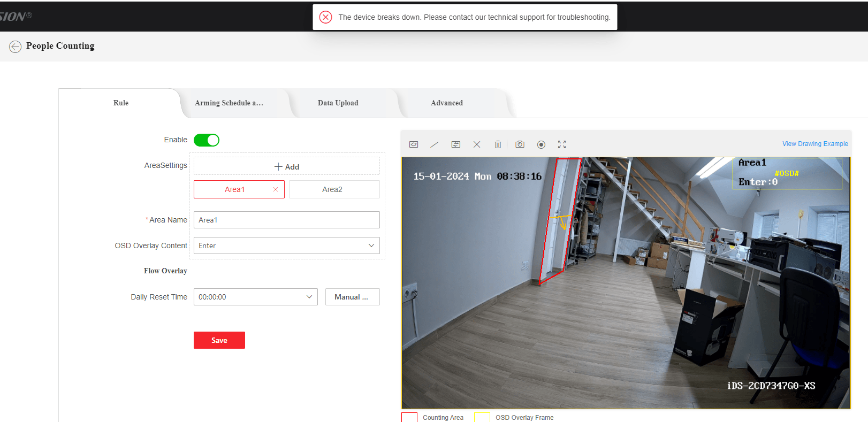Open the View Drawing Example link
This screenshot has height=422, width=868.
pos(814,144)
